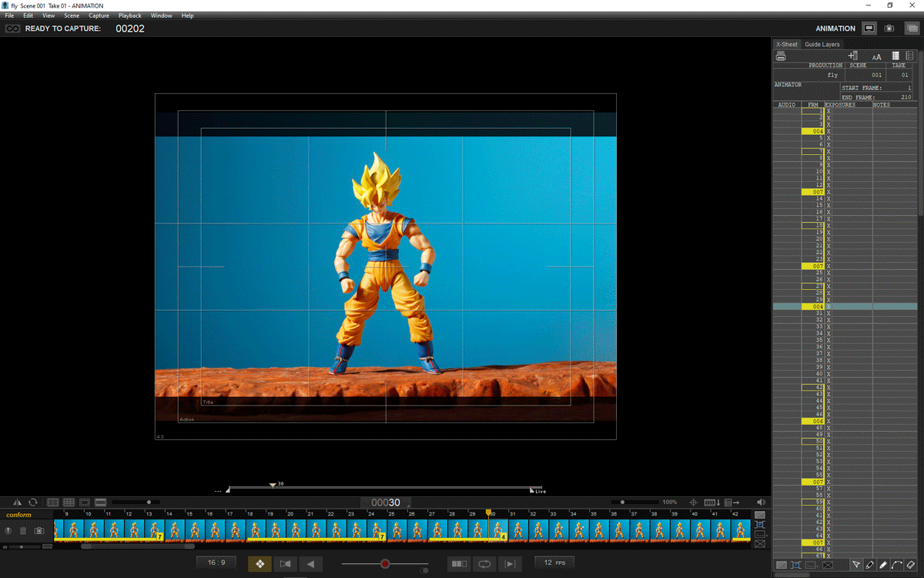Click the crossed-box icon in X-Sheet bottom toolbar

click(x=828, y=565)
